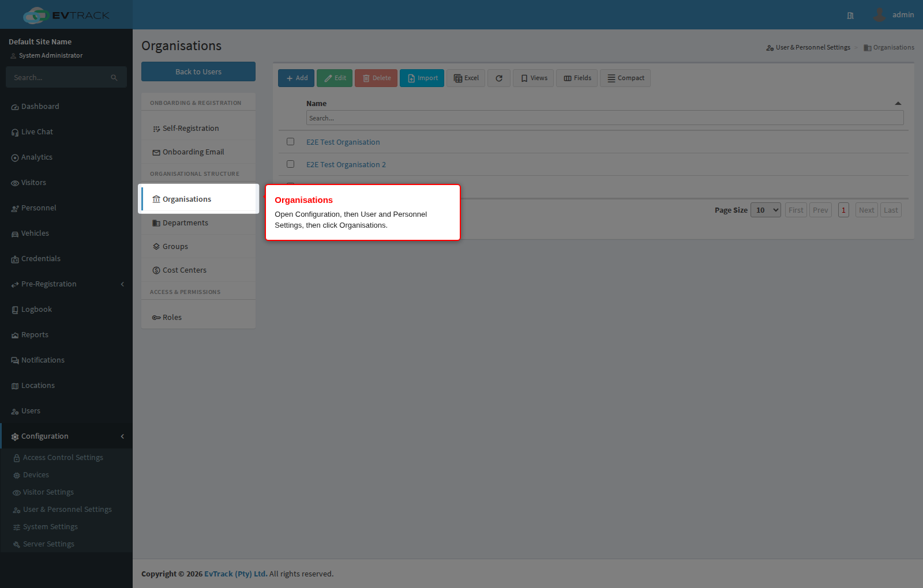Expand the Pre-Registration chevron
Screen dimensions: 923x588
tap(122, 284)
